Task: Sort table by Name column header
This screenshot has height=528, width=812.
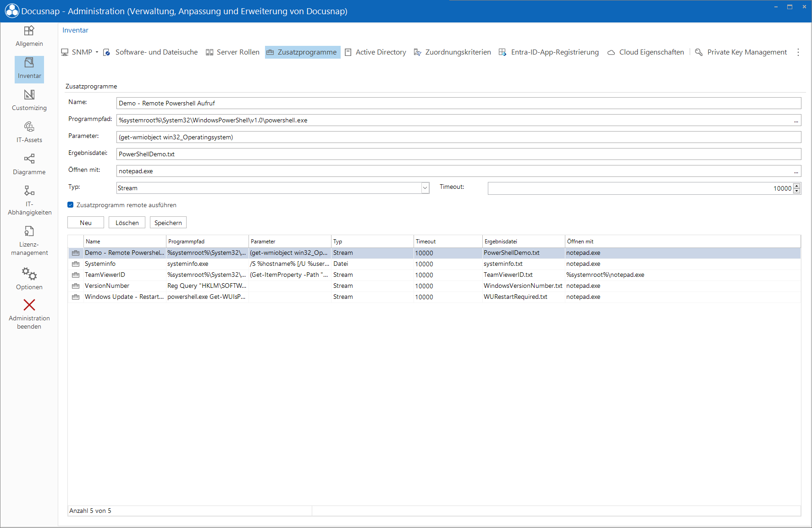Action: 125,242
